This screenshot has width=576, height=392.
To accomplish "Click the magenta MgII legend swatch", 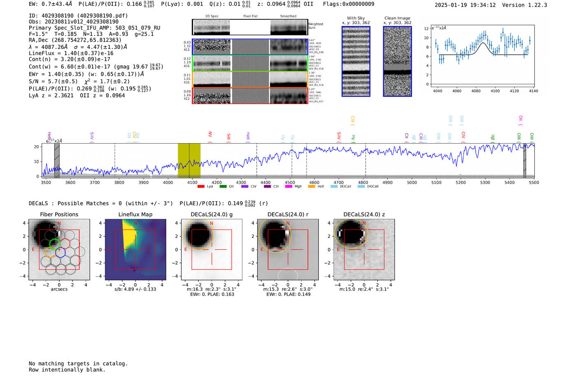I will pyautogui.click(x=289, y=186).
